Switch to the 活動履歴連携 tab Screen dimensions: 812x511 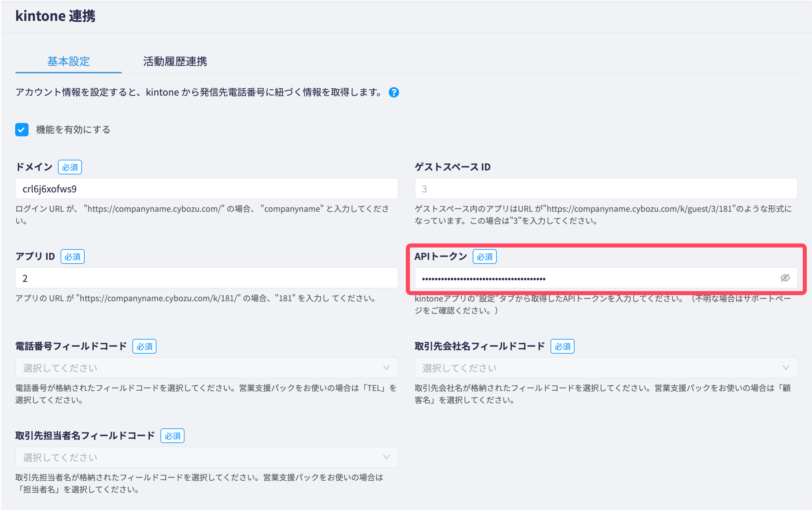point(175,61)
